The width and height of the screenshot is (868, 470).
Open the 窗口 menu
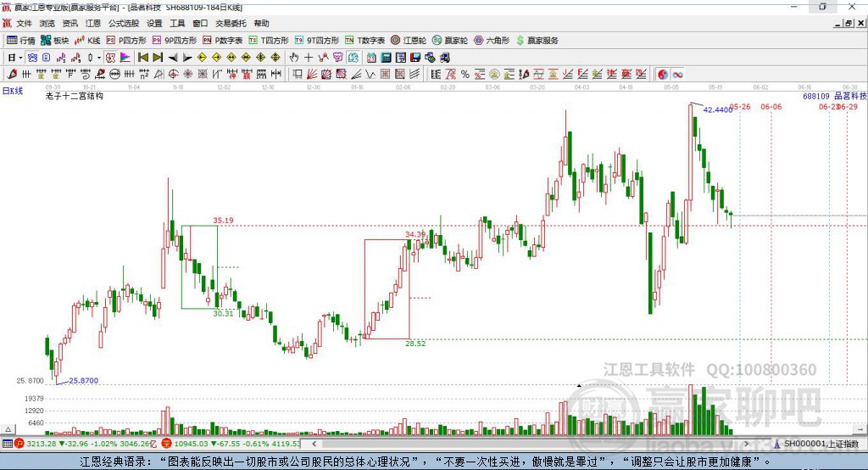pyautogui.click(x=200, y=23)
